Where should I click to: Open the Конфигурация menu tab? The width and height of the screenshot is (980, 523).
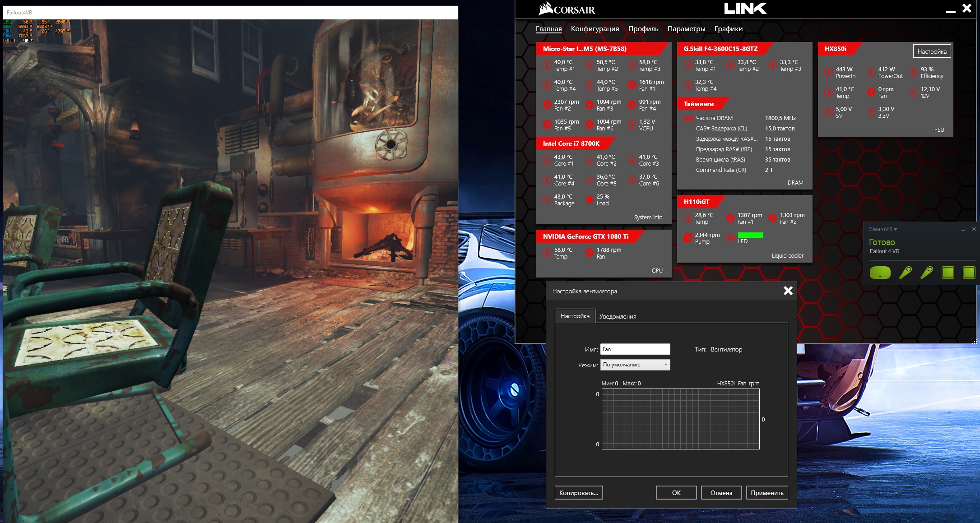tap(595, 29)
